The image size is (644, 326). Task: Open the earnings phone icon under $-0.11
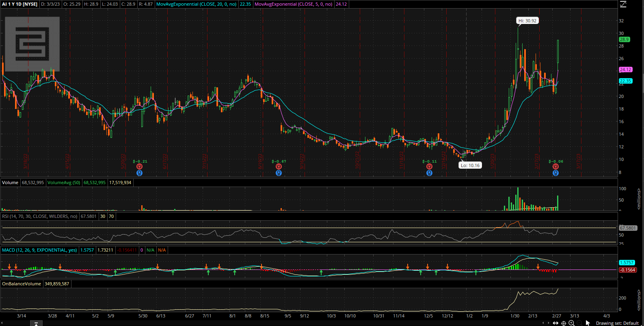coord(429,167)
